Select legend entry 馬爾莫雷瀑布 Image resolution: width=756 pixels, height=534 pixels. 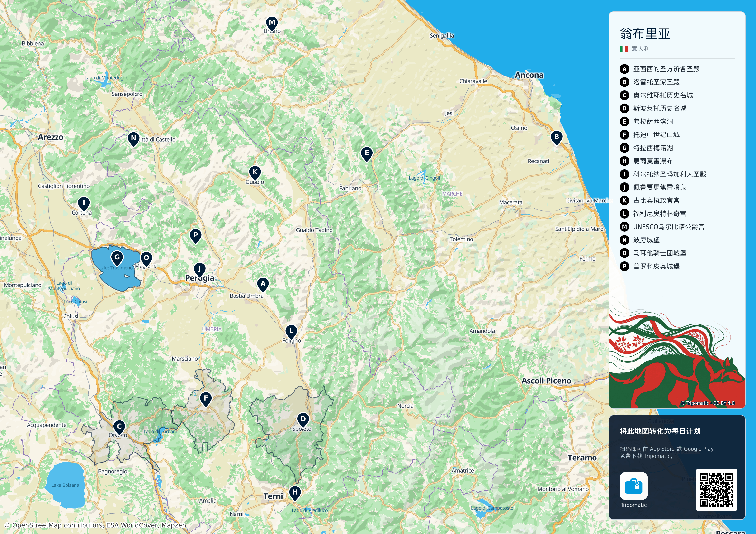[x=646, y=161]
